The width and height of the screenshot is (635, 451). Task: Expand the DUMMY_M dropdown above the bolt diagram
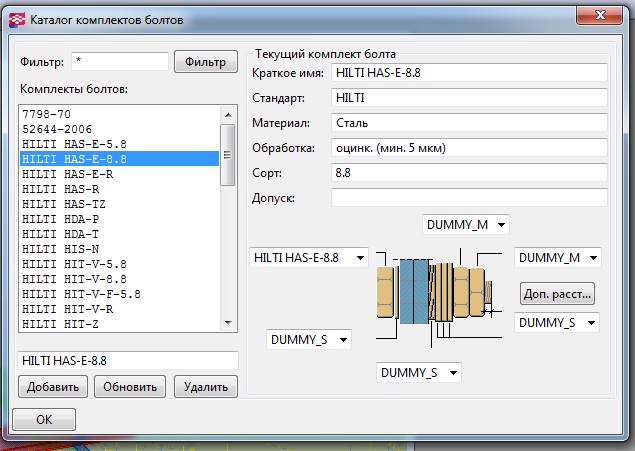pos(466,225)
